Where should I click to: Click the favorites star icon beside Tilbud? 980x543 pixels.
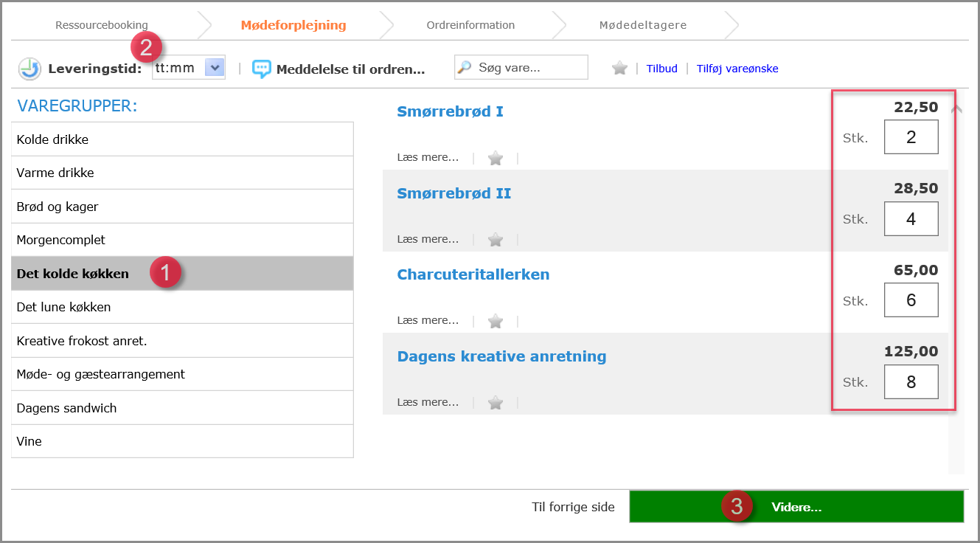[x=619, y=68]
